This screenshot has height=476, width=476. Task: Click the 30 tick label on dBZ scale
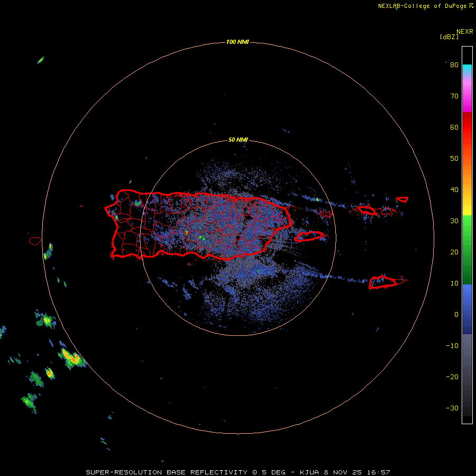(454, 221)
